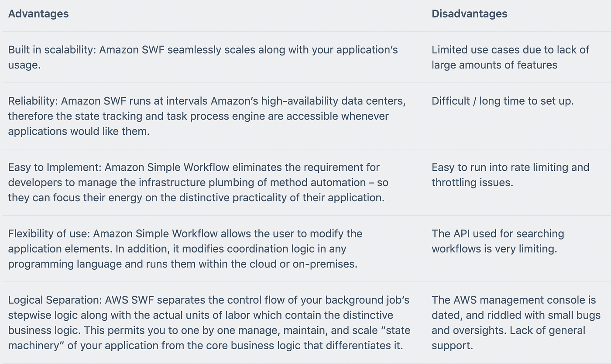Viewport: 611px width, 364px height.
Task: Click the Disadvantages column header
Action: tap(470, 14)
